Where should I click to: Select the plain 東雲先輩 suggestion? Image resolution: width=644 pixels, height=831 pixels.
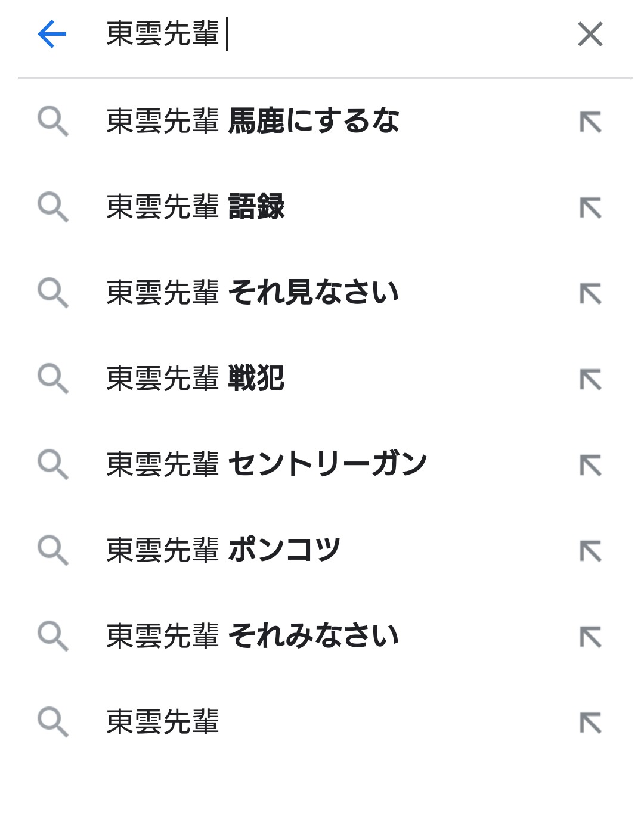pos(163,722)
